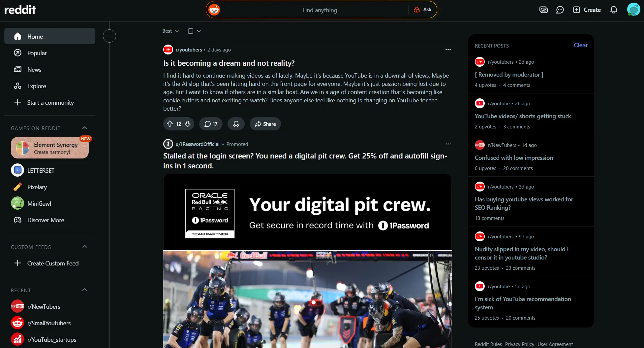Open the Privacy Policy link
This screenshot has width=644, height=348.
pyautogui.click(x=520, y=344)
